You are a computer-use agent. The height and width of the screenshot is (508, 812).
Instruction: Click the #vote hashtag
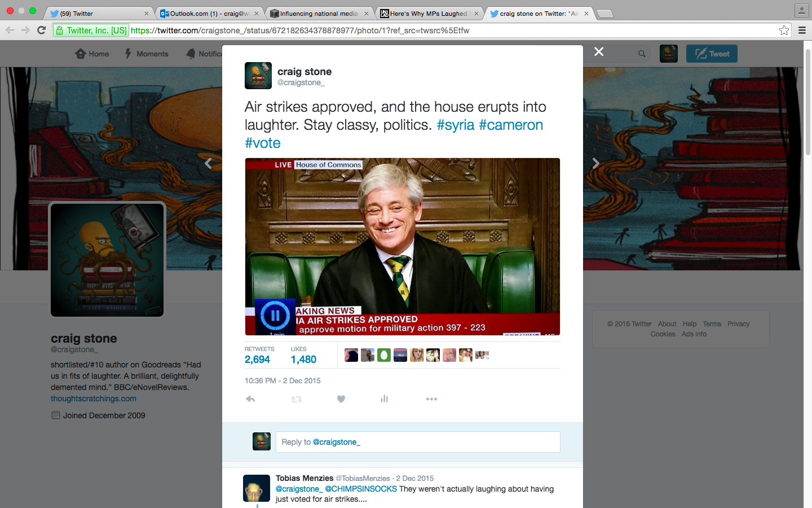(x=263, y=143)
